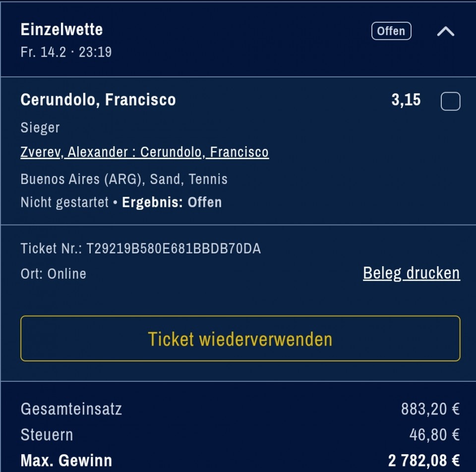Click the Max. Gewinn amount 2 782,08 €
Image resolution: width=476 pixels, height=472 pixels.
click(424, 461)
